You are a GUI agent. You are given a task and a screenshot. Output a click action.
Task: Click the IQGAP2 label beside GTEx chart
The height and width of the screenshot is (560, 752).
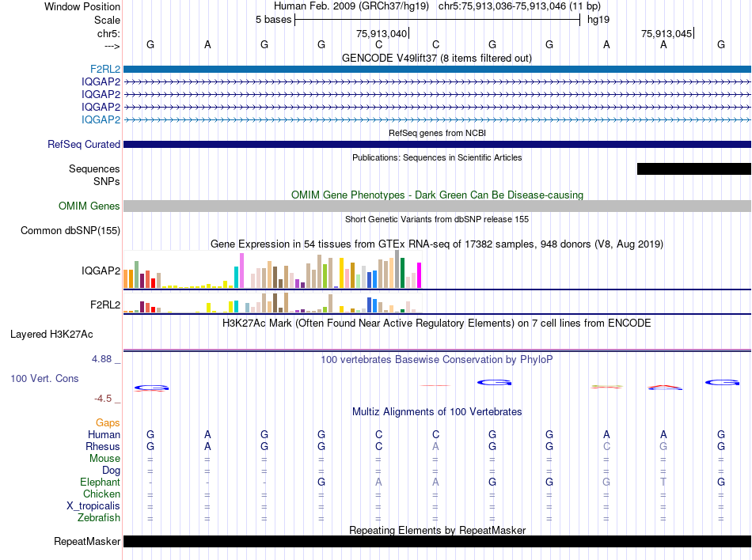pyautogui.click(x=101, y=271)
